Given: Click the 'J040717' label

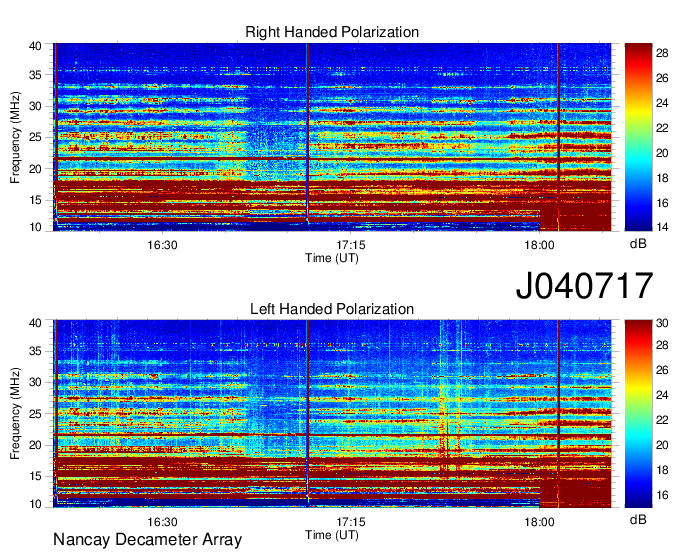Looking at the screenshot, I should (584, 286).
